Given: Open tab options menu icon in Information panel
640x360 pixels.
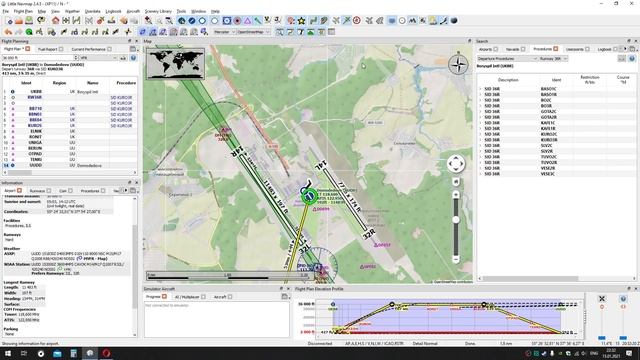Looking at the screenshot, I should point(133,191).
